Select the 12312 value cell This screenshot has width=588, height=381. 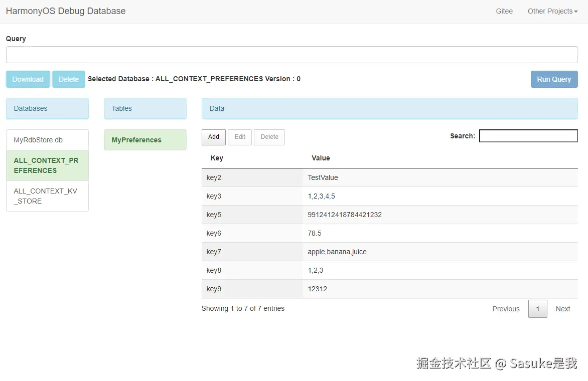click(x=440, y=289)
